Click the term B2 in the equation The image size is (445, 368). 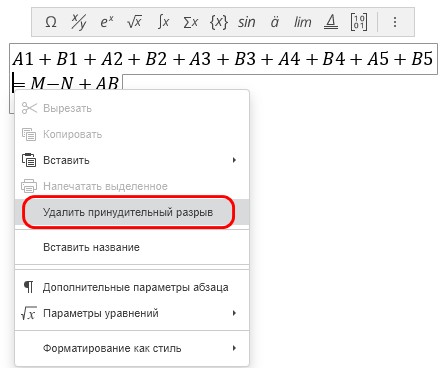(x=156, y=59)
